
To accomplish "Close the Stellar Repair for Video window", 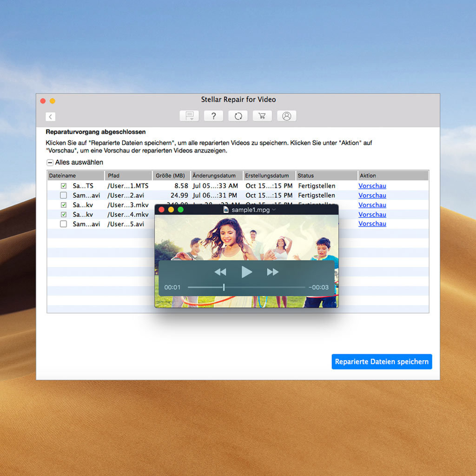I will pos(43,101).
